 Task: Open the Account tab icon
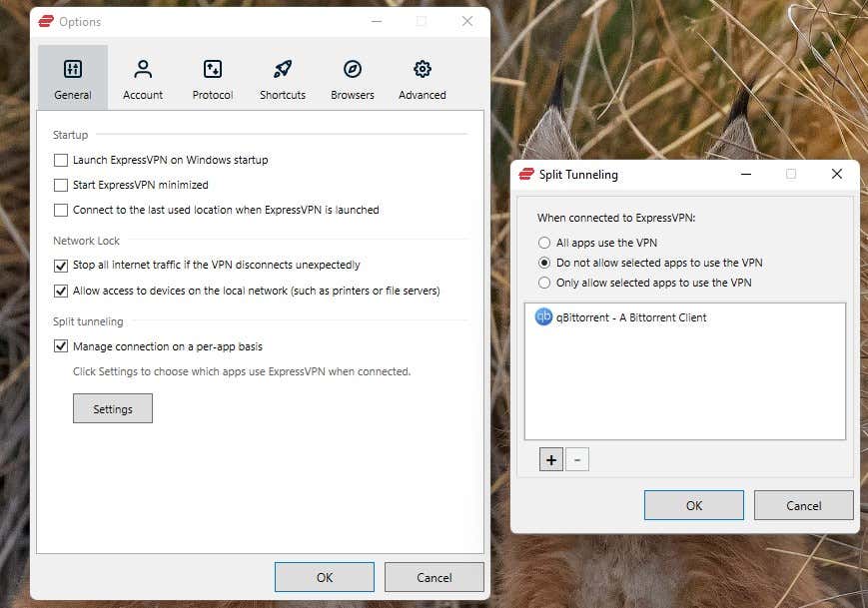click(143, 69)
